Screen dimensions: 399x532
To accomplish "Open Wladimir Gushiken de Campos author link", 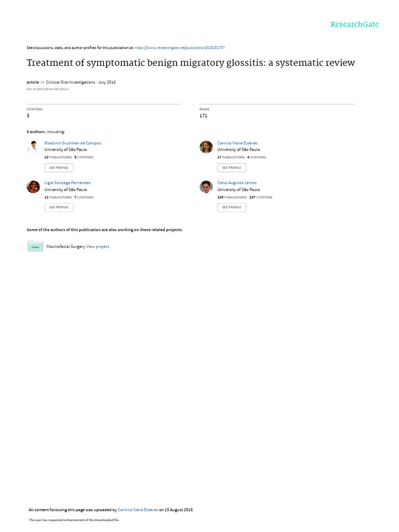I will click(x=73, y=143).
